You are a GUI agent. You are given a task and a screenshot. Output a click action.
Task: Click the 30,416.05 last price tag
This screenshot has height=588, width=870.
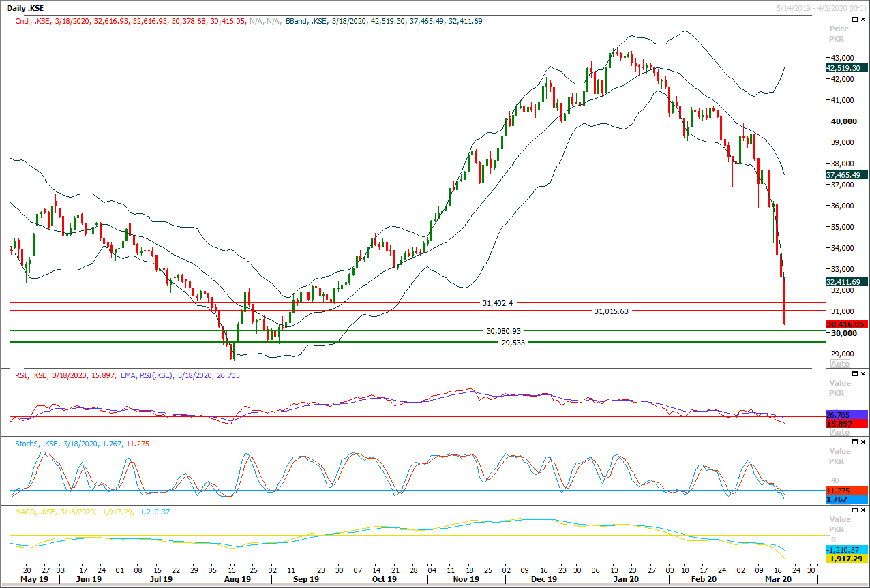pyautogui.click(x=846, y=325)
